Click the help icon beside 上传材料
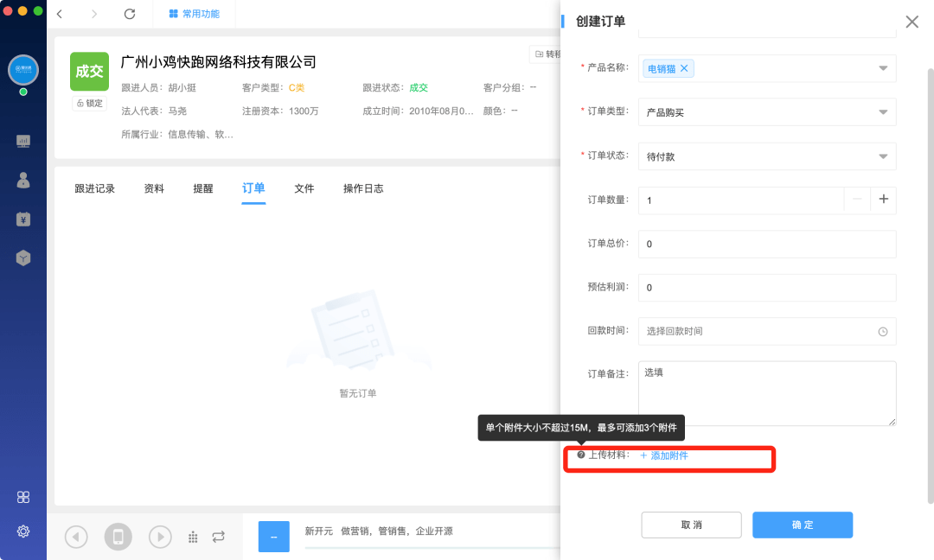934x560 pixels. click(581, 455)
